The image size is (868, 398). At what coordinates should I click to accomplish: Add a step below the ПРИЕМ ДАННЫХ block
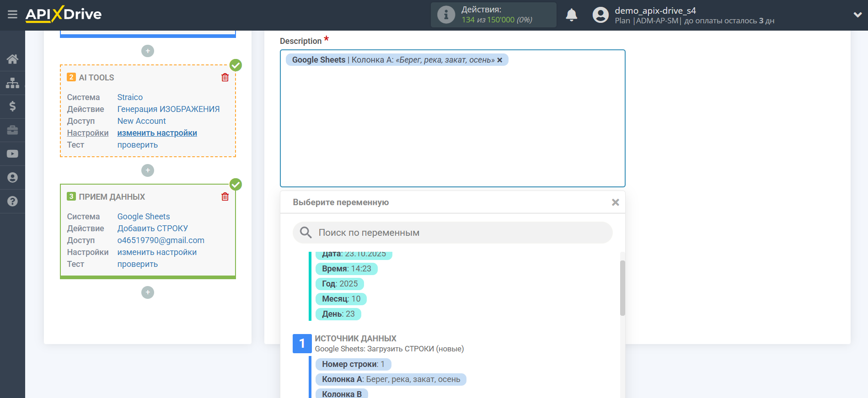[148, 292]
